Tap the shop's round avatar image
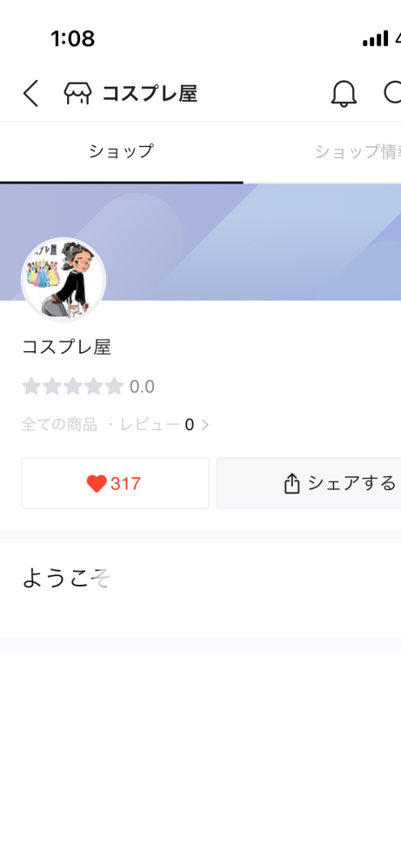Image resolution: width=401 pixels, height=868 pixels. click(x=63, y=280)
